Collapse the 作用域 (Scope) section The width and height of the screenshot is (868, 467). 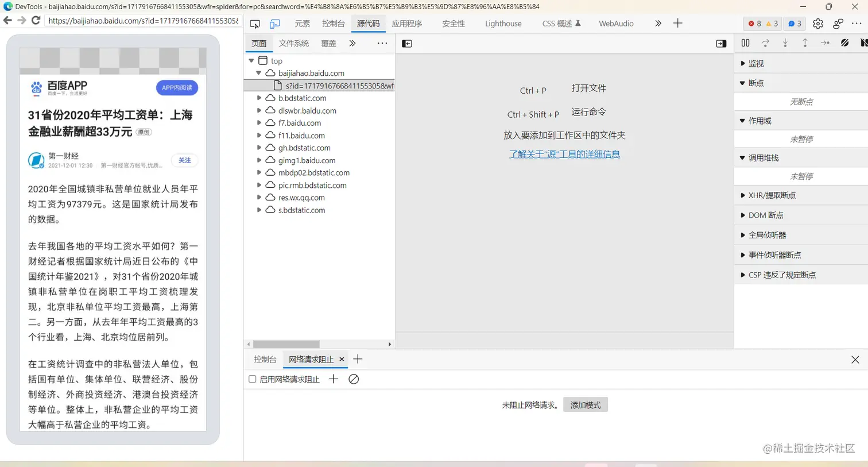point(801,121)
